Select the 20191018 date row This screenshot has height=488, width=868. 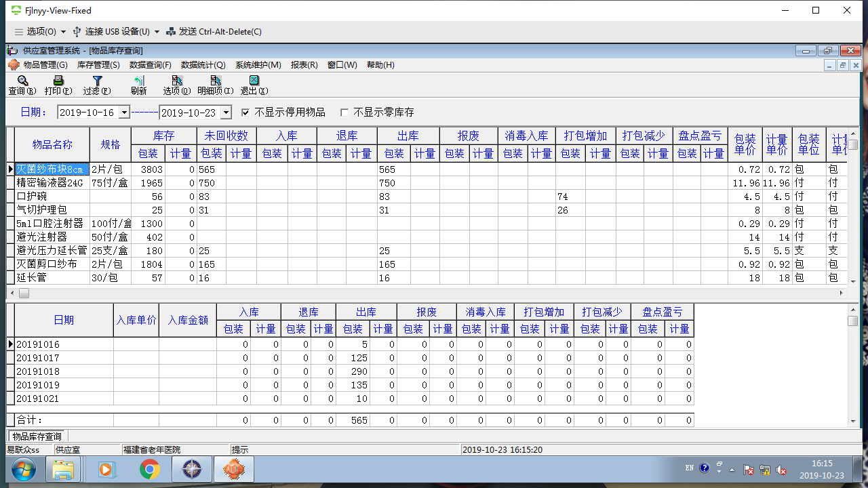[351, 371]
